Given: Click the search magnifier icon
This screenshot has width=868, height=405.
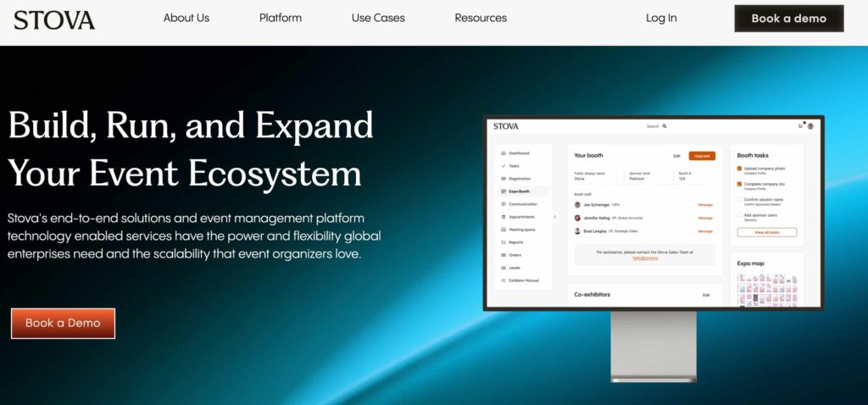Looking at the screenshot, I should 665,126.
